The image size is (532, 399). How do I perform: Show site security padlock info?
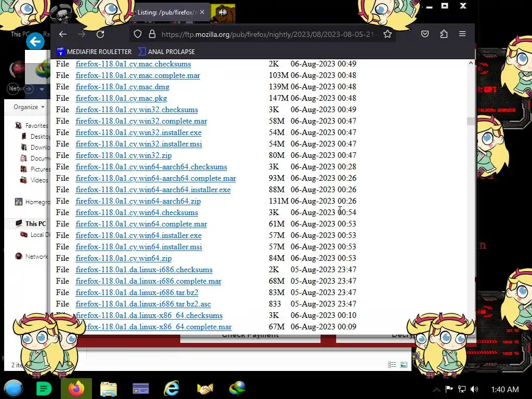pyautogui.click(x=152, y=34)
